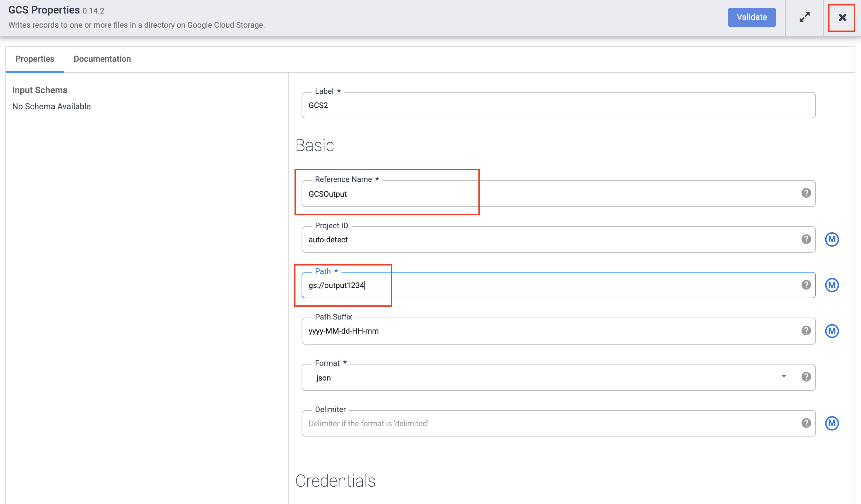
Task: Open help for the Delimiter field
Action: (x=806, y=423)
